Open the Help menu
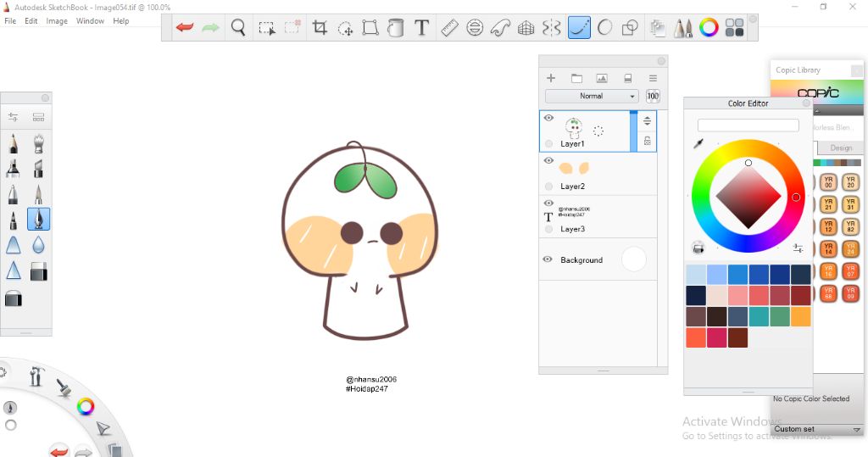Screen dimensions: 868x457 coord(120,21)
